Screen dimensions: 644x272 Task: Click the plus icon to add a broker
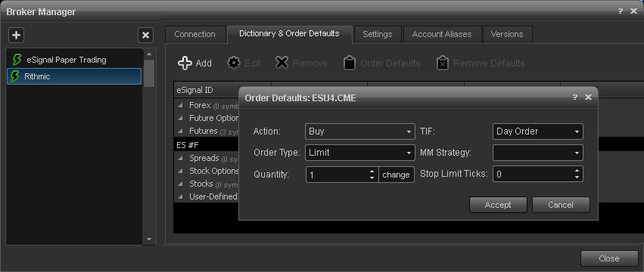(x=16, y=36)
